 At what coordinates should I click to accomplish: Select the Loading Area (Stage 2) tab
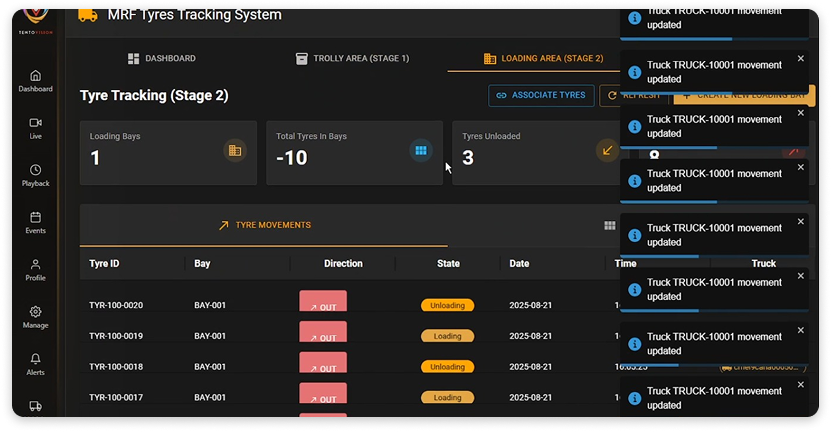(543, 59)
